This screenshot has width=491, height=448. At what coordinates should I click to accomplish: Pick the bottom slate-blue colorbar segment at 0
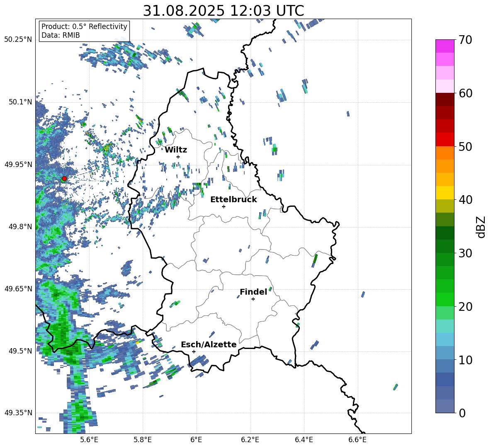445,406
